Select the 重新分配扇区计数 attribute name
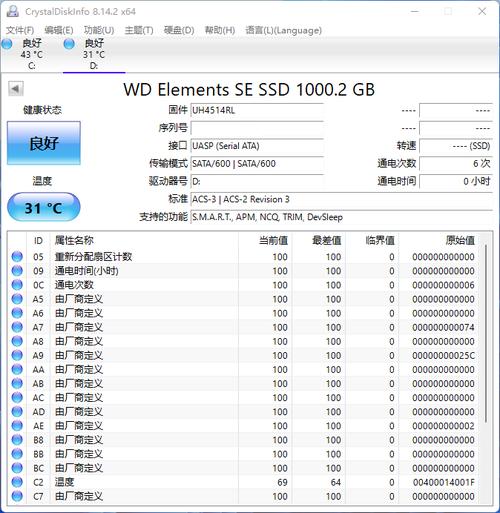 [x=93, y=257]
